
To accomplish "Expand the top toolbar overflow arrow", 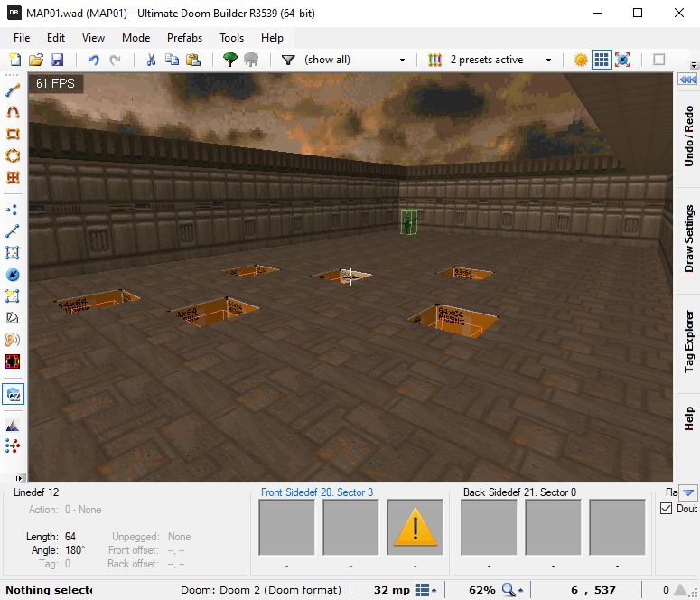I will coord(695,65).
